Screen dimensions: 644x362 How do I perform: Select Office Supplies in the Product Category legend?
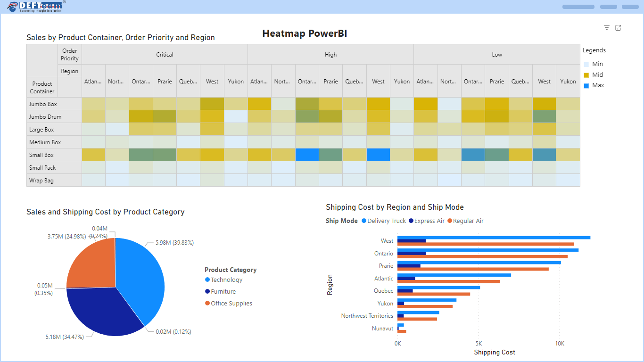click(229, 304)
